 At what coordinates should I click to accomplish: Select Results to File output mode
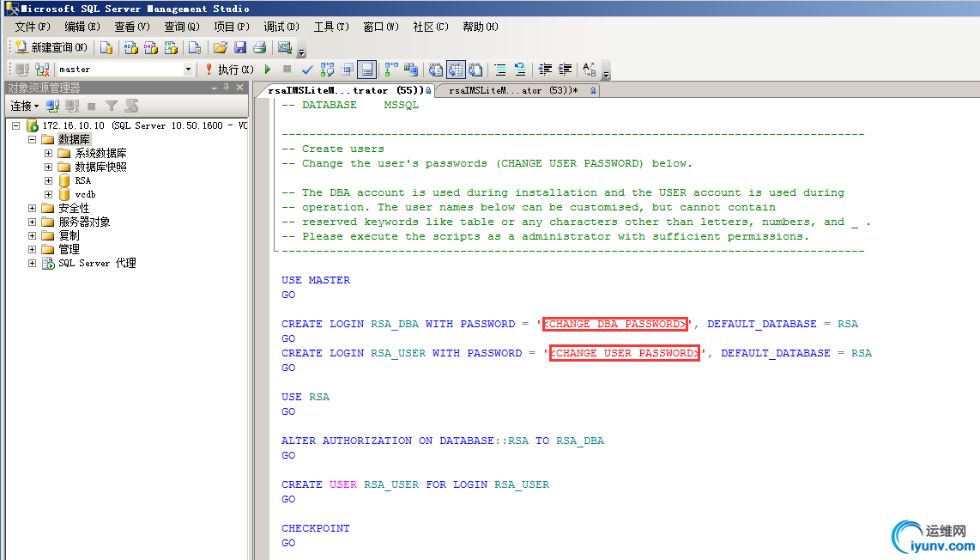pos(475,70)
